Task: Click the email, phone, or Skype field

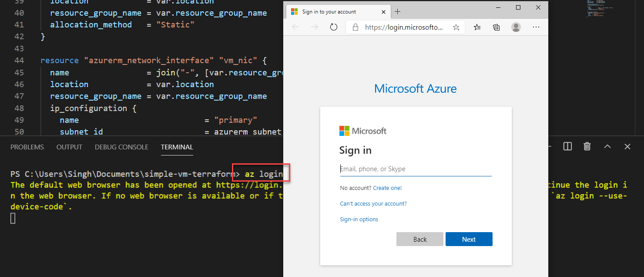Action: coord(416,169)
